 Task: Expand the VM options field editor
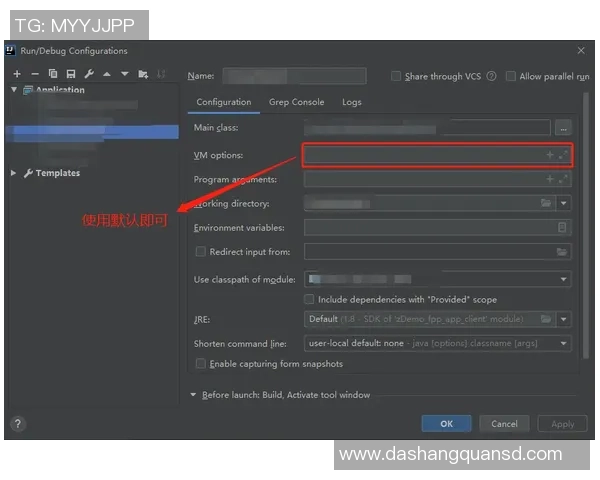[x=563, y=155]
